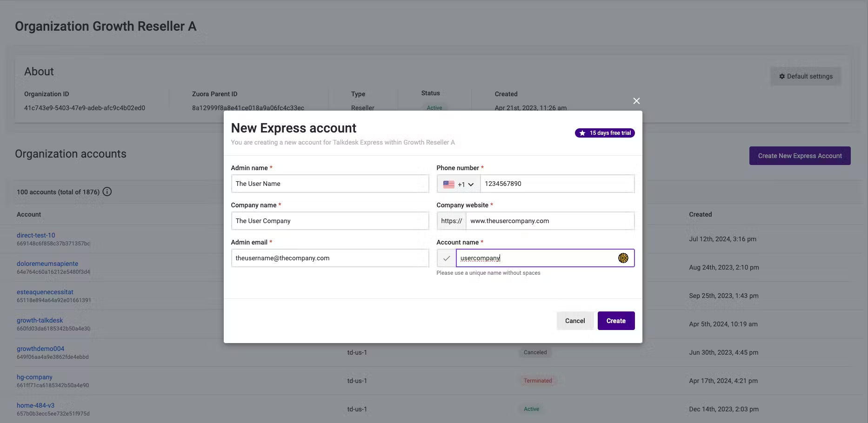Open the growth-talkdesk account link
This screenshot has height=423, width=868.
40,320
